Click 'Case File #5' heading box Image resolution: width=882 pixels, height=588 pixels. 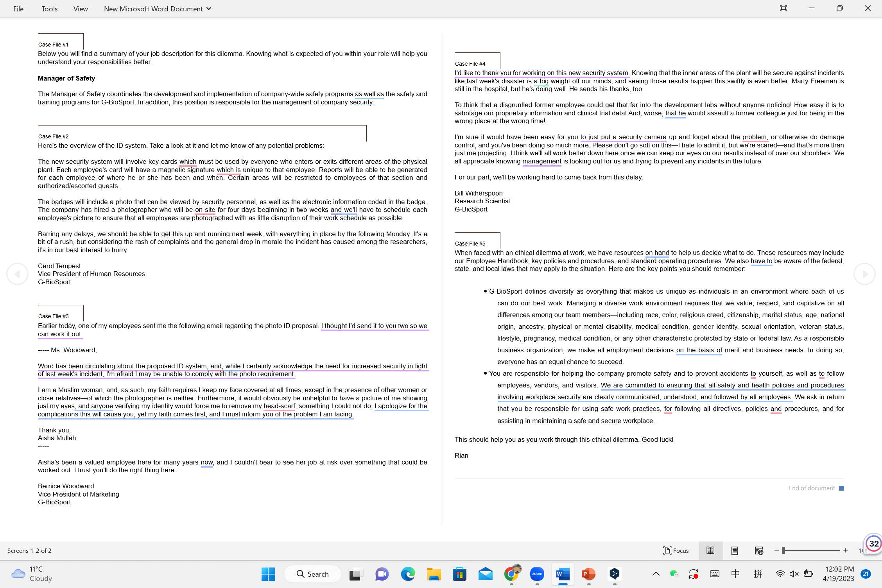pos(477,240)
